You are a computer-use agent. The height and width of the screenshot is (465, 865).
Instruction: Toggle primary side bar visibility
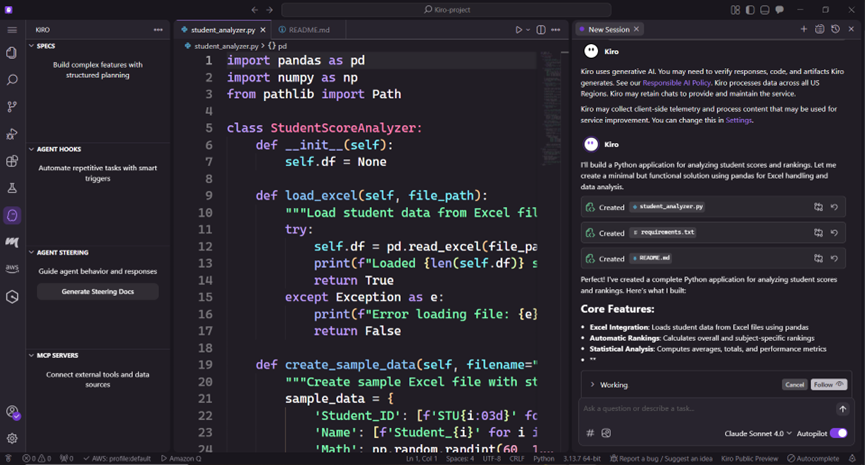coord(750,10)
